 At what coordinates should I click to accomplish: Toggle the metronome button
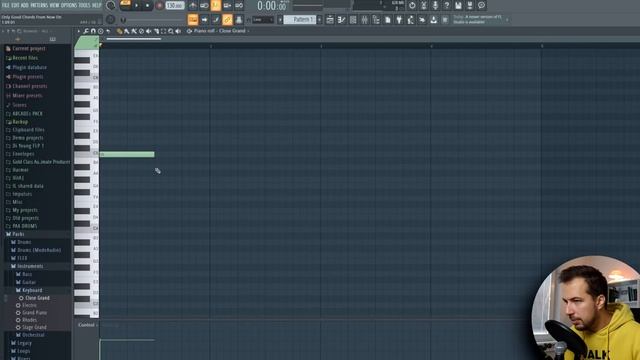193,5
